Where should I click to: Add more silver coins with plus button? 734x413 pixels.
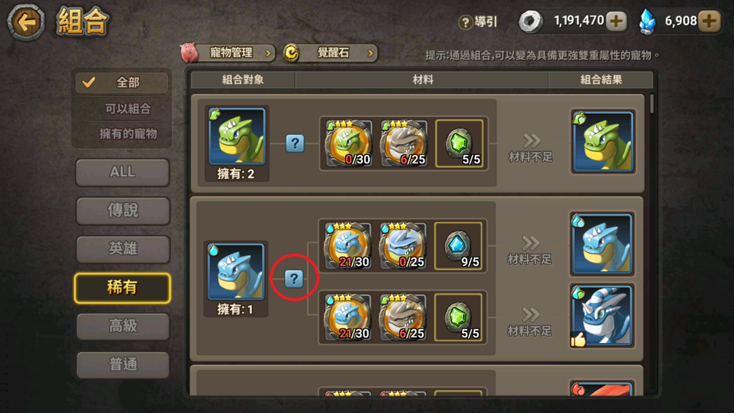click(616, 21)
